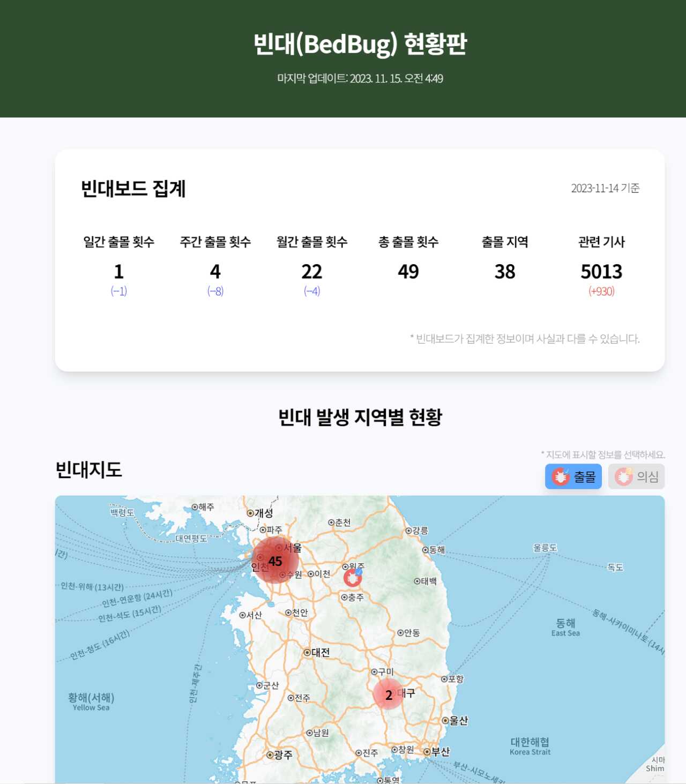The height and width of the screenshot is (784, 686).
Task: Click the bedbug marker near 원주
Action: [x=353, y=578]
